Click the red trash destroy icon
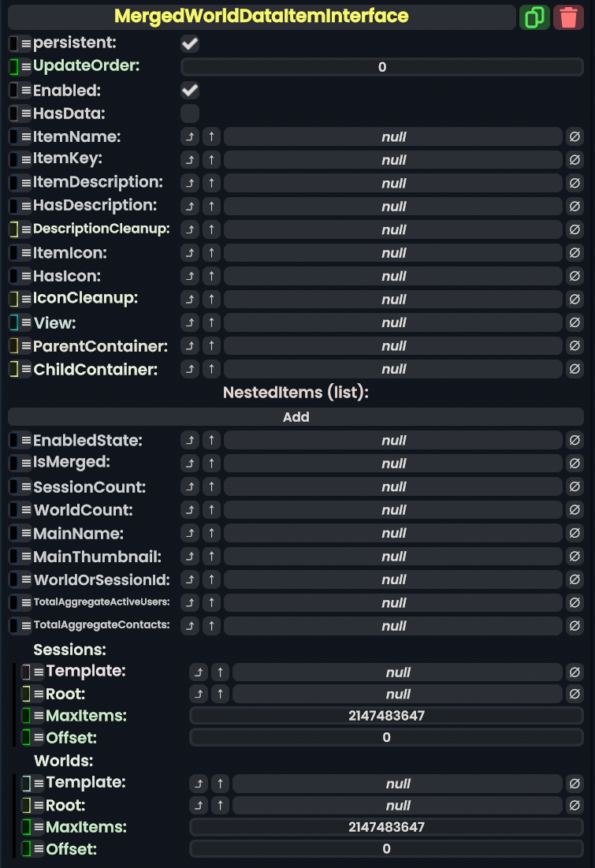This screenshot has height=868, width=595. point(568,17)
